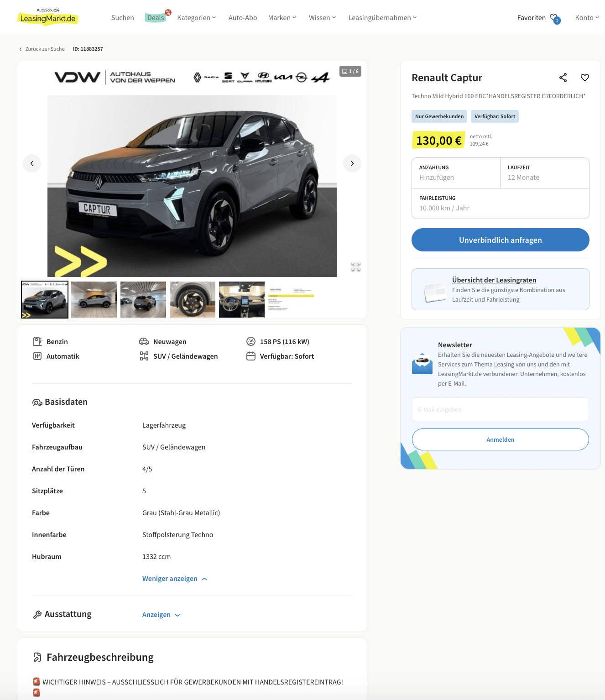
Task: Click the newsletter E-Mail input field
Action: tap(501, 409)
